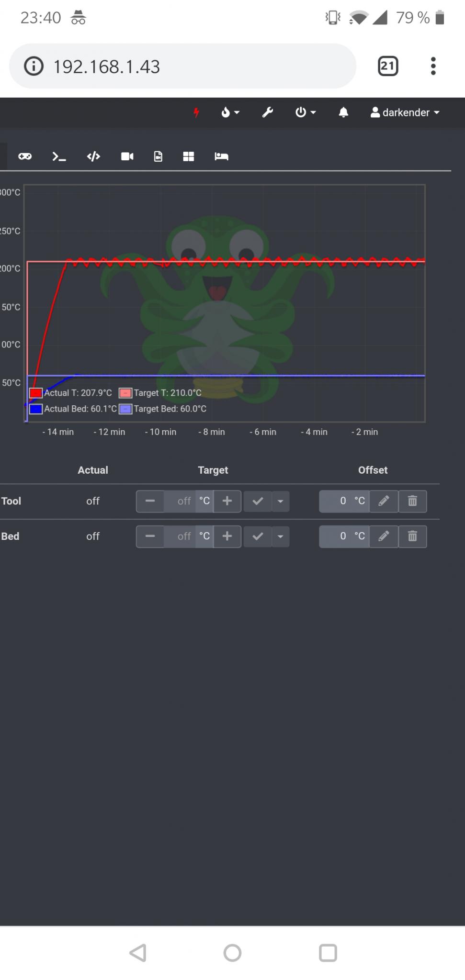The image size is (465, 980).
Task: Edit Tool offset with pencil icon
Action: pos(384,501)
